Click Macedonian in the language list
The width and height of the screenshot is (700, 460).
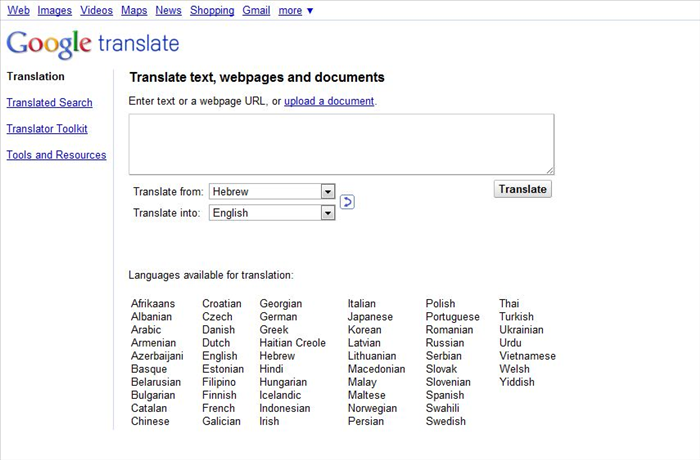pos(376,369)
